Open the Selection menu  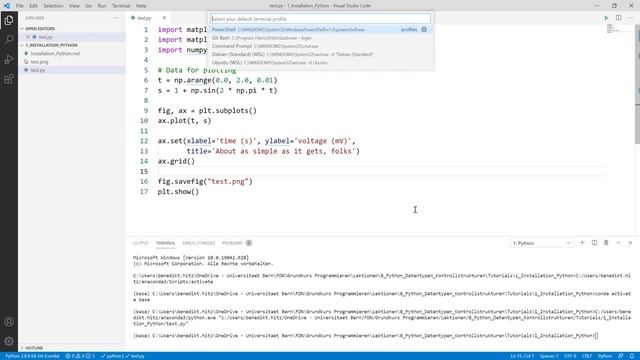53,6
